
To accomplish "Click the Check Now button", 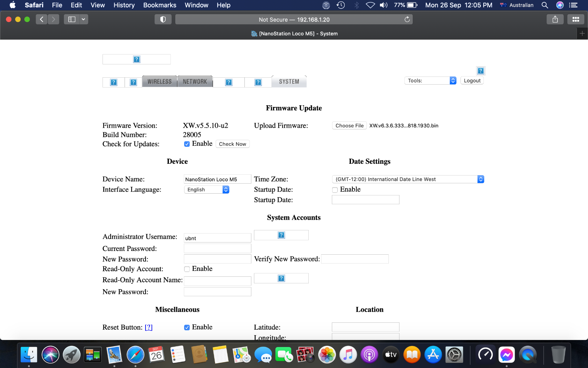I will tap(232, 144).
